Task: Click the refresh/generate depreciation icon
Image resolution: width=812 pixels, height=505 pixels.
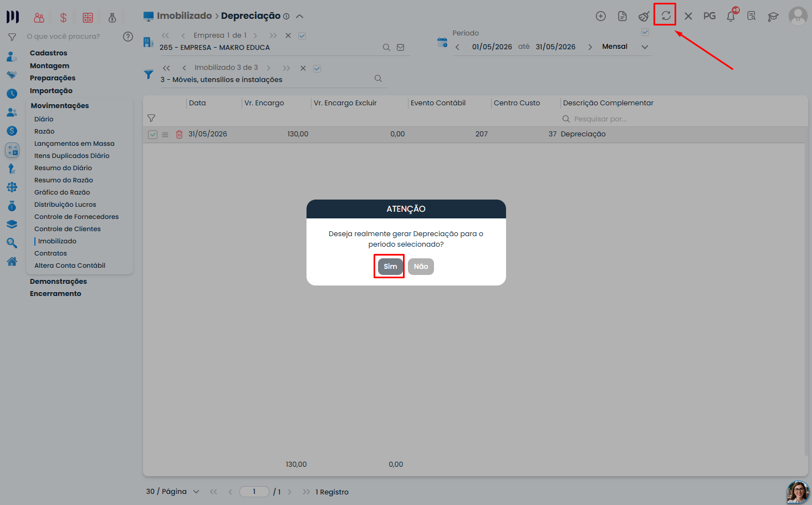Action: click(666, 16)
